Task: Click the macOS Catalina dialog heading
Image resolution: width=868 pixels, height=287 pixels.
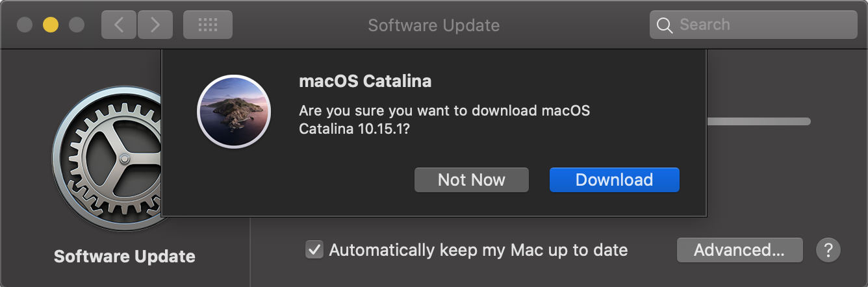Action: pos(365,81)
